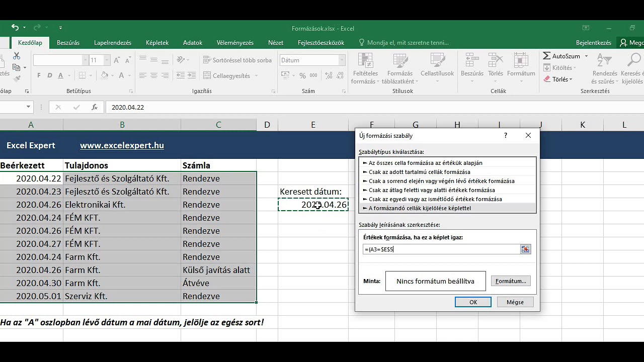
Task: Click the decrease decimal icon
Action: click(x=341, y=76)
